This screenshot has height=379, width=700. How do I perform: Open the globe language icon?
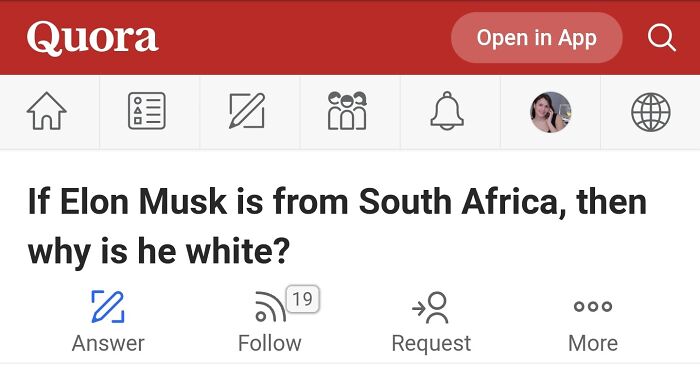tap(650, 112)
